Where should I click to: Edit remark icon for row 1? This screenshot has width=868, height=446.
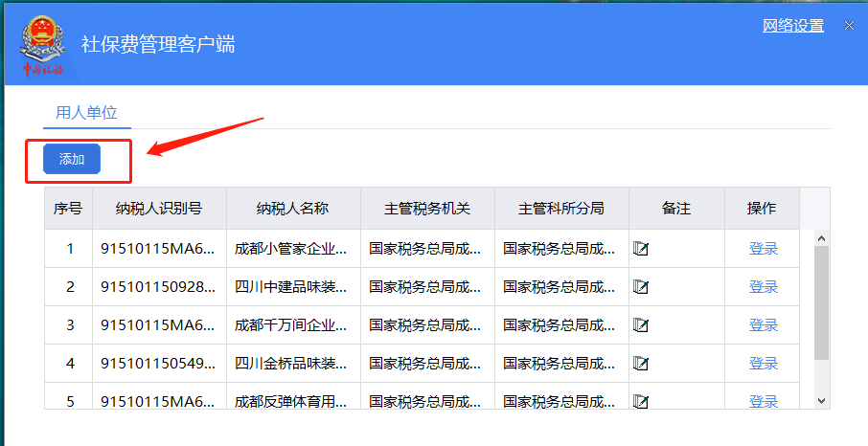pos(641,249)
